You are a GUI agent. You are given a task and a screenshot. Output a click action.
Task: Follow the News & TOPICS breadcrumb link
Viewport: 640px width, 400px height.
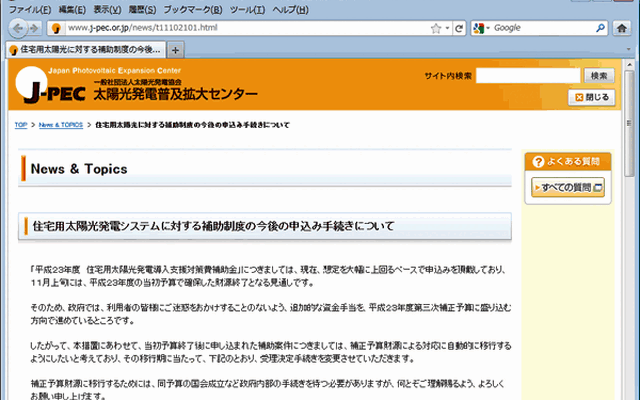pos(61,125)
